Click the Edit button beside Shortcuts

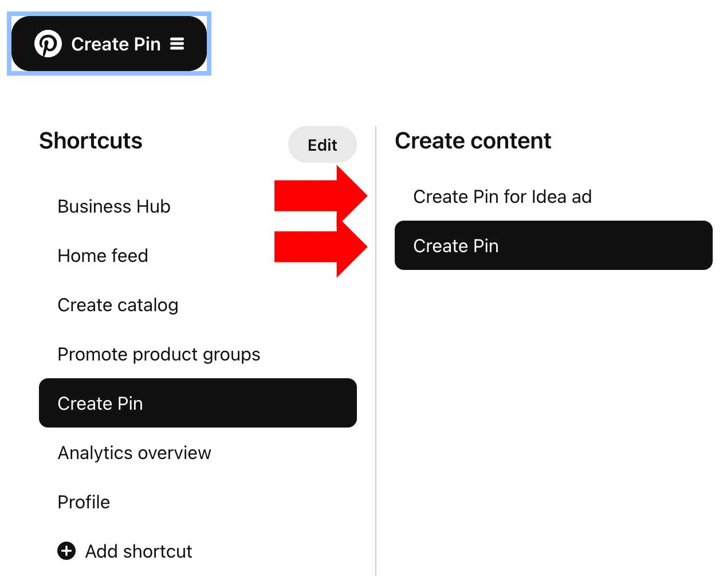(322, 144)
